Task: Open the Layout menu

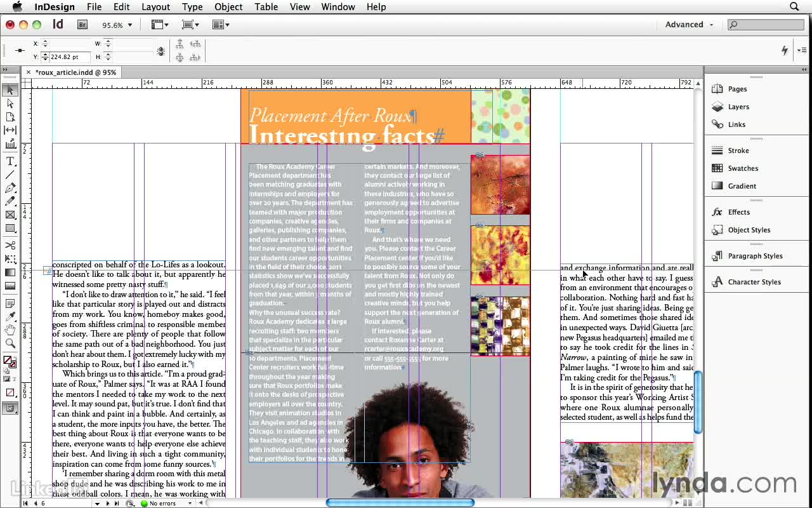Action: 155,7
